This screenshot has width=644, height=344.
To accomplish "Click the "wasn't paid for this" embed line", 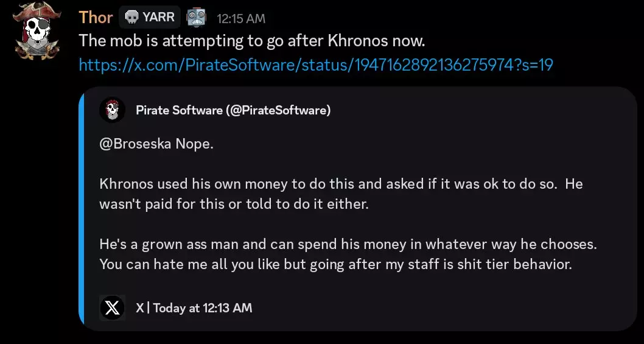I will pyautogui.click(x=234, y=204).
